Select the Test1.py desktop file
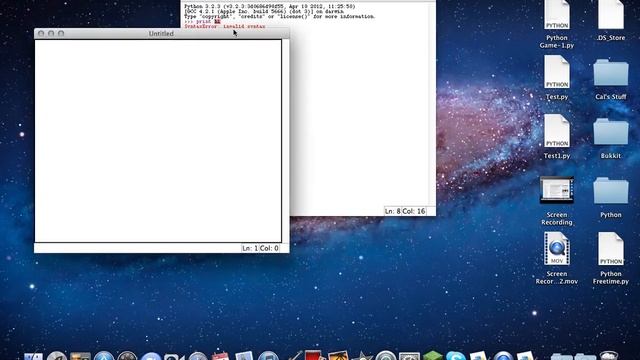 coord(557,131)
